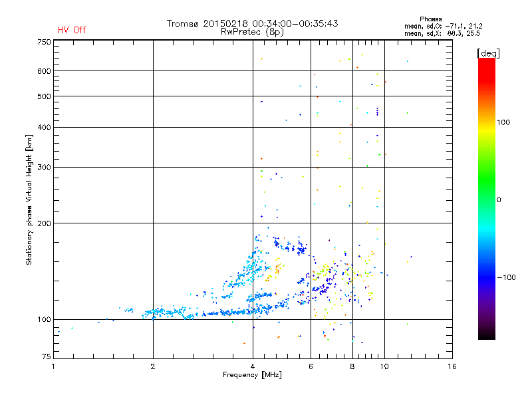532x399 pixels.
Task: Click the y-axis label '75'
Action: [47, 356]
